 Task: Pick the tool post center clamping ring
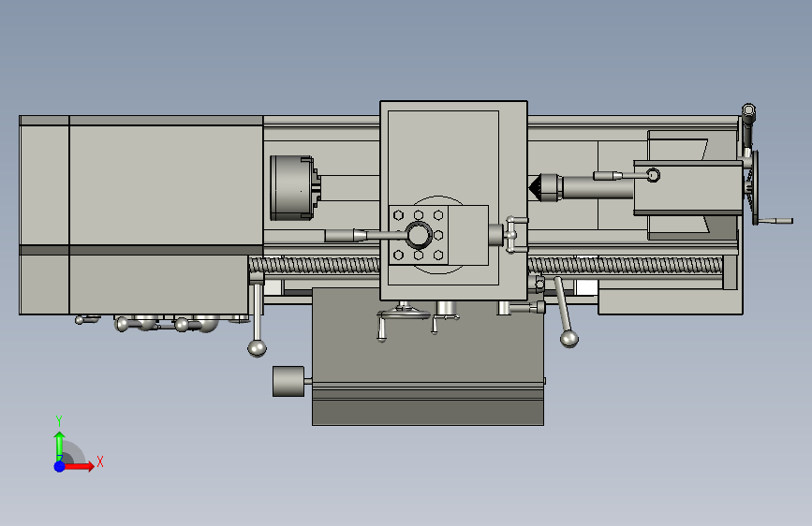[x=419, y=235]
